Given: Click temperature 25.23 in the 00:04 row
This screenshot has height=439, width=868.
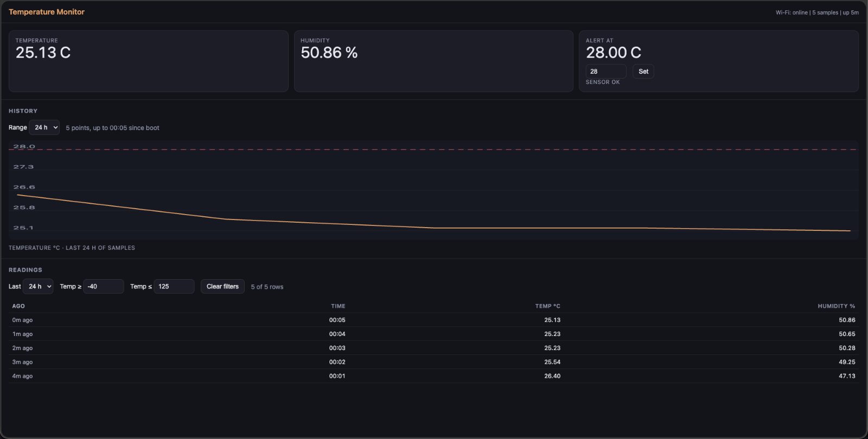Looking at the screenshot, I should (x=552, y=334).
